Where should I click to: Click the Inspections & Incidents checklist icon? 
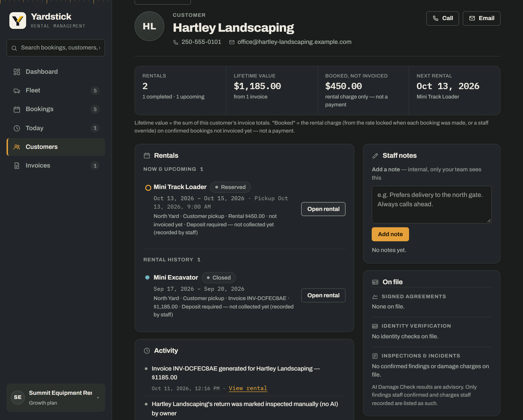point(375,356)
